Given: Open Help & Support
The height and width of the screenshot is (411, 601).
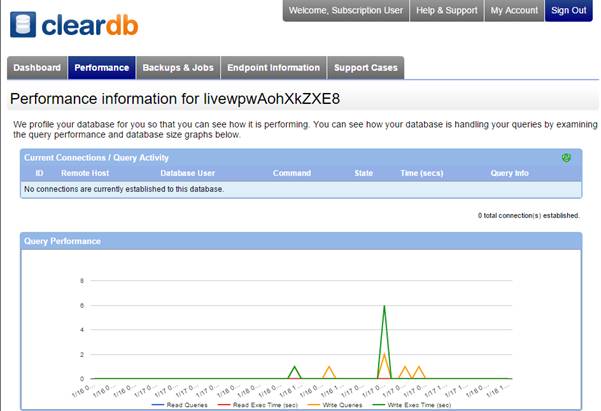Looking at the screenshot, I should tap(447, 10).
